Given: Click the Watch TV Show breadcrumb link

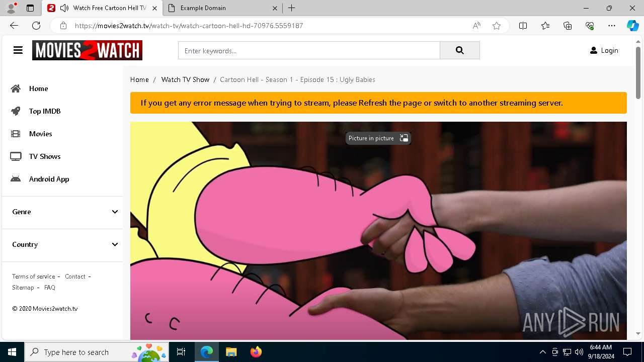Looking at the screenshot, I should point(185,79).
